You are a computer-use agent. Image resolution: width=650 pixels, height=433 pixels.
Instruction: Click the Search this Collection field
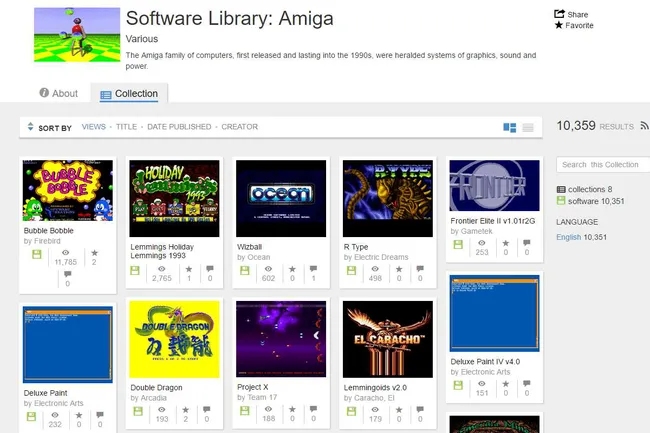click(603, 164)
